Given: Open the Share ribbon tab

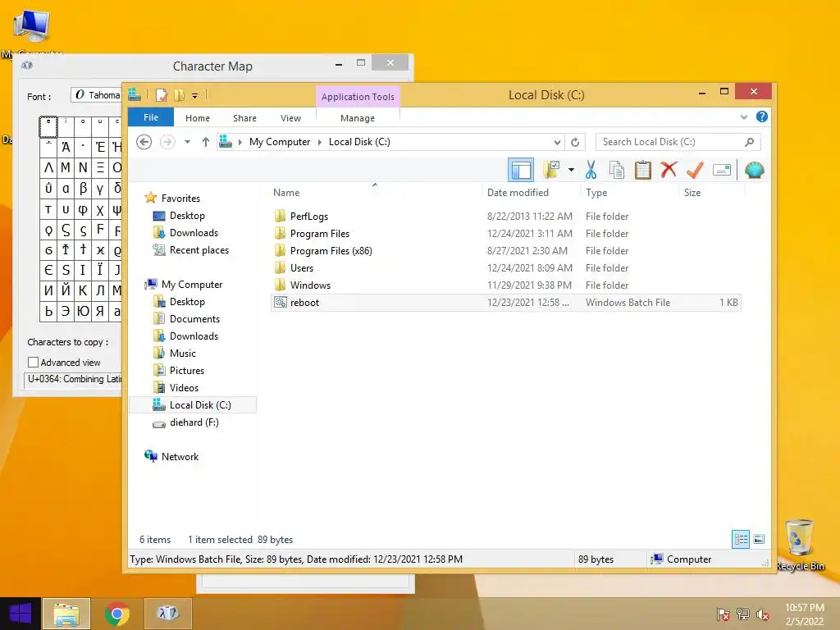Looking at the screenshot, I should click(x=244, y=118).
